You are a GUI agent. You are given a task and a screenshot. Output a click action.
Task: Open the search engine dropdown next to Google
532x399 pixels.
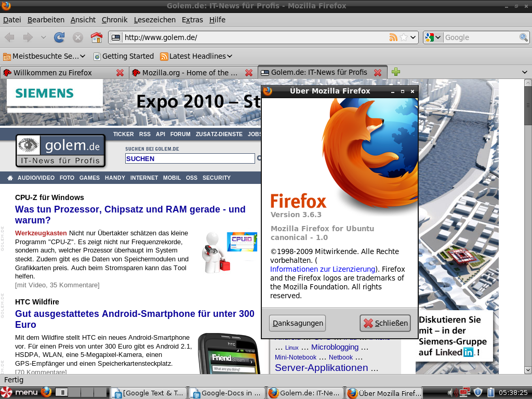pos(438,37)
